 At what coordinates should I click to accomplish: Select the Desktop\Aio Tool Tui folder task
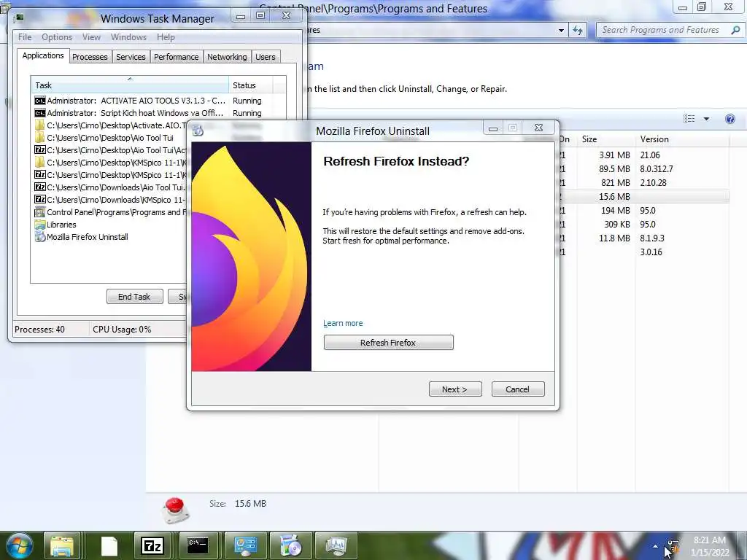[109, 138]
